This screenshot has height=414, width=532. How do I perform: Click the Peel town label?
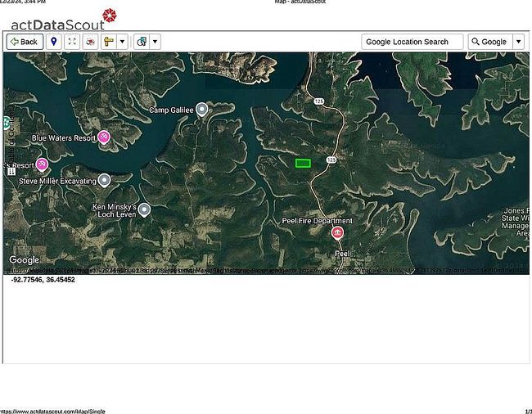pos(342,254)
